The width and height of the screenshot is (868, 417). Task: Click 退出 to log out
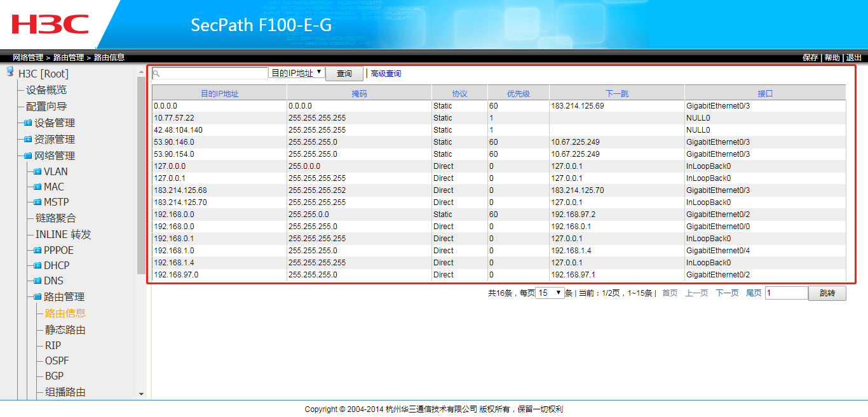point(854,57)
